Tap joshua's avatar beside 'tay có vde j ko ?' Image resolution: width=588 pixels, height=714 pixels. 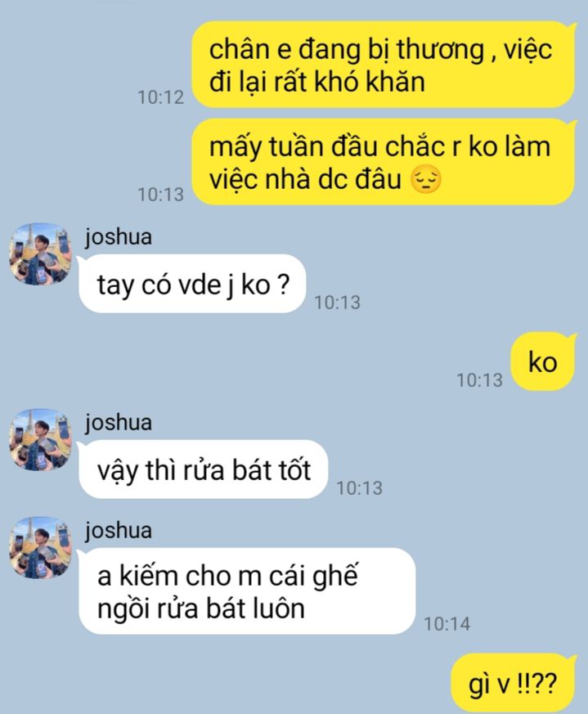[41, 254]
